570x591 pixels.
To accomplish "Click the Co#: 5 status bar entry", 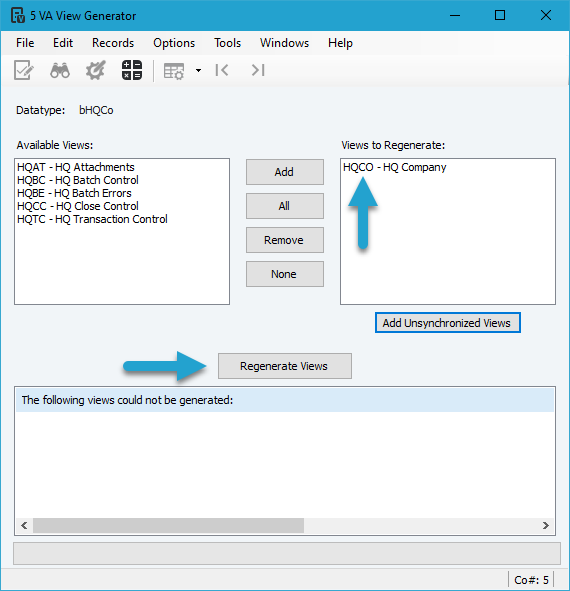I will click(x=531, y=580).
